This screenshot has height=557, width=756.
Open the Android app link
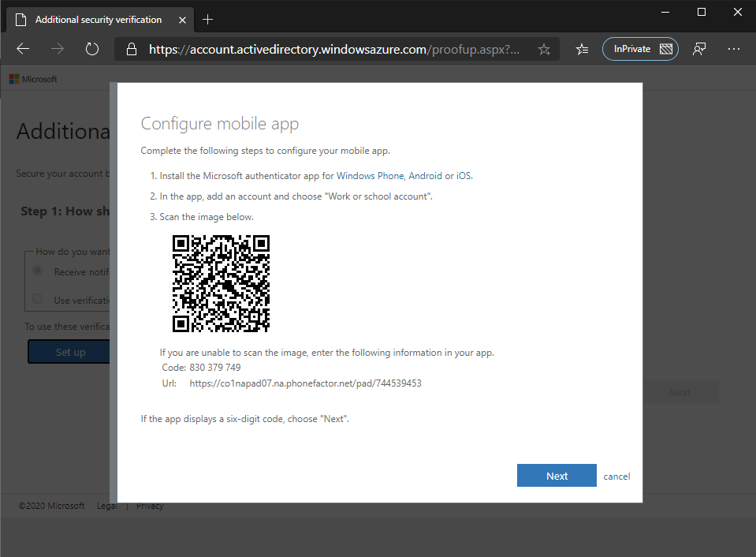(x=425, y=176)
